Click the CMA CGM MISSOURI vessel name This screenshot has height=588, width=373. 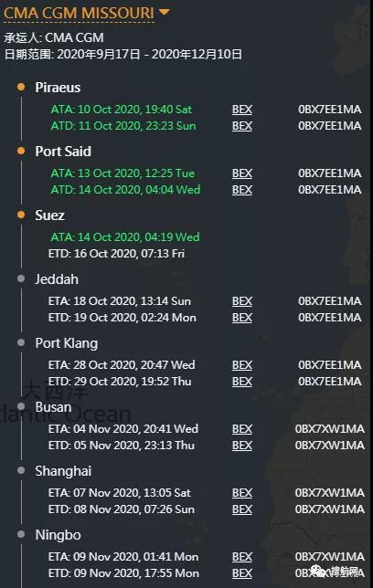point(79,13)
